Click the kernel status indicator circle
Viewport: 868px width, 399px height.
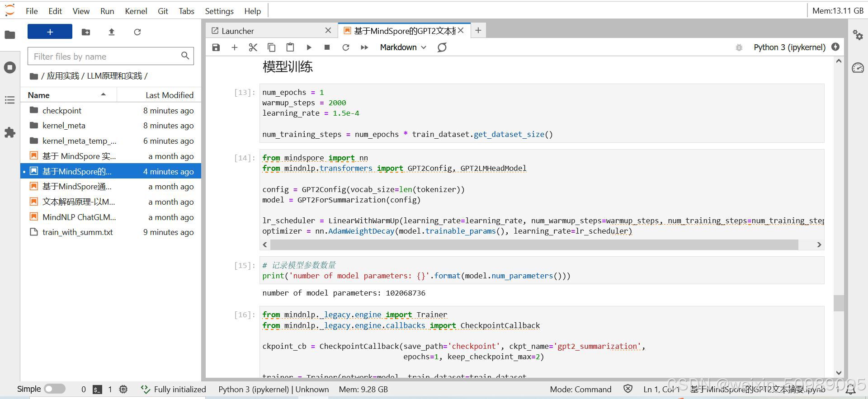(835, 47)
